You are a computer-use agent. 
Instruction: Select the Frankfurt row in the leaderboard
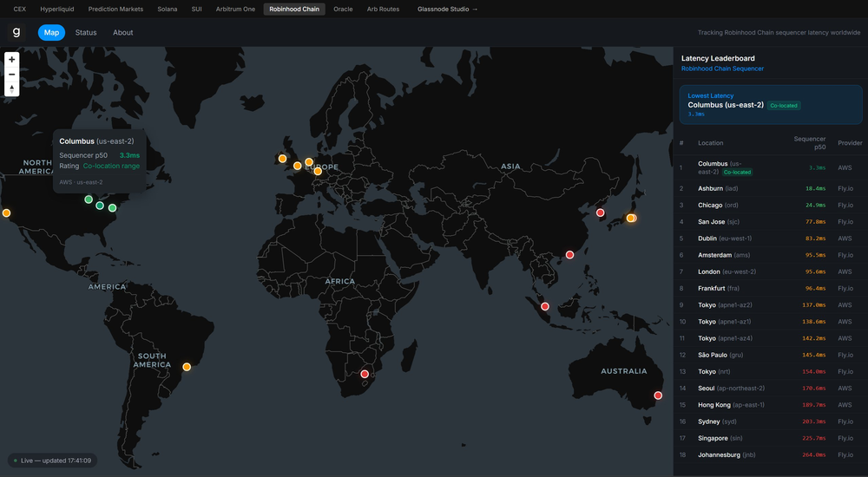coord(771,288)
